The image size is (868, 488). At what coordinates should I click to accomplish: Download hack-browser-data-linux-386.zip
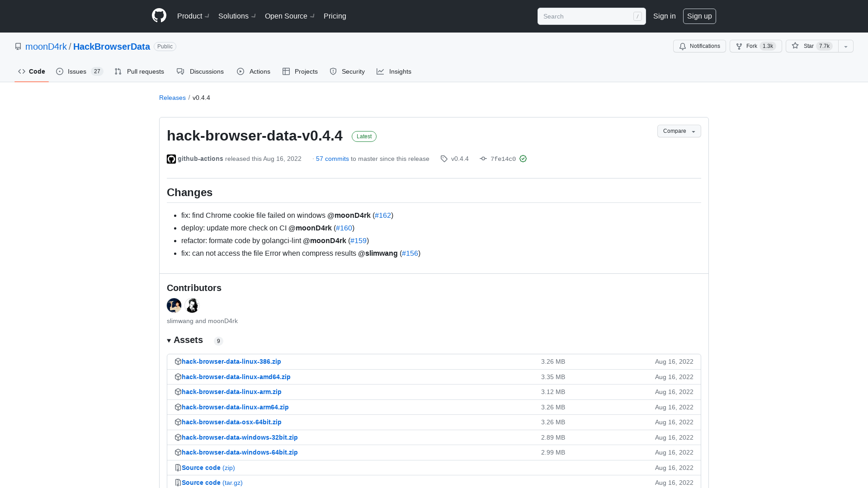231,361
